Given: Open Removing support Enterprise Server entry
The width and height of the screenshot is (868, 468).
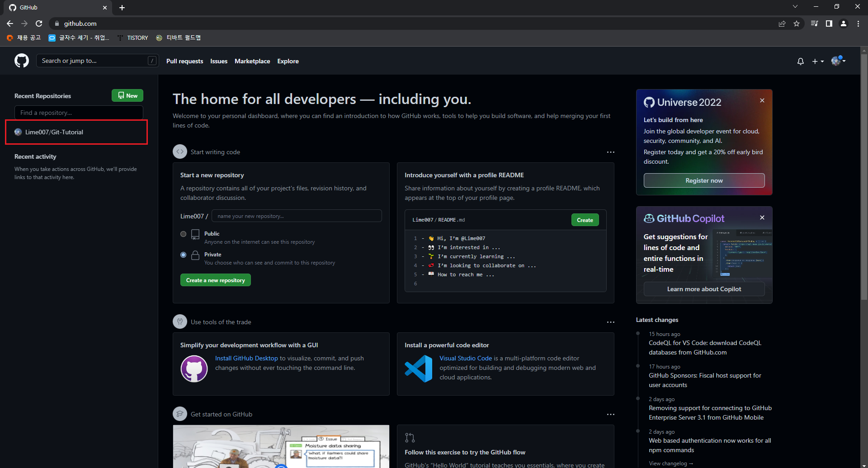Looking at the screenshot, I should 710,413.
